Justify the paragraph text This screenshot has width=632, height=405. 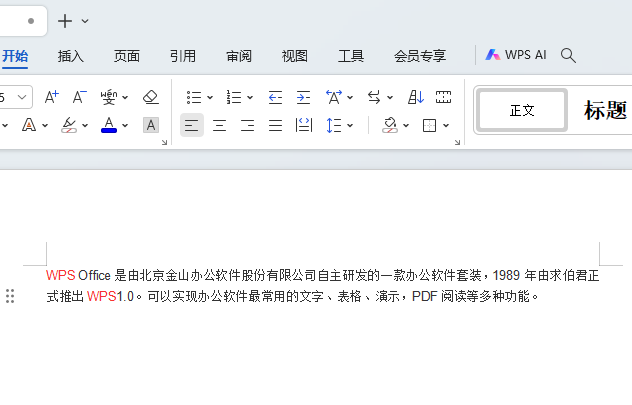pyautogui.click(x=275, y=125)
